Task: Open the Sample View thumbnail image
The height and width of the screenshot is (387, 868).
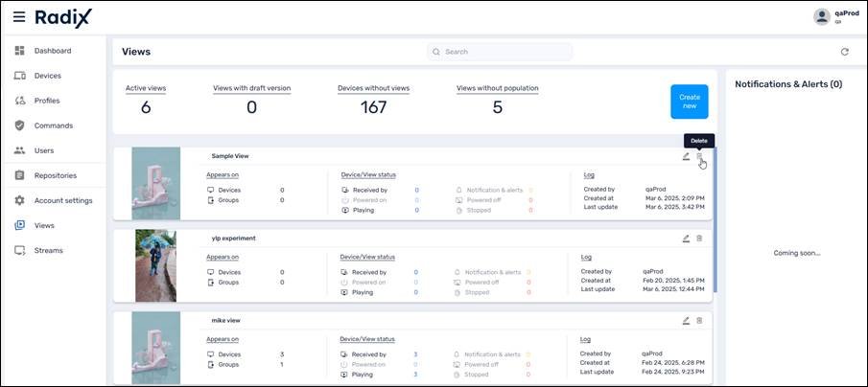Action: click(155, 184)
